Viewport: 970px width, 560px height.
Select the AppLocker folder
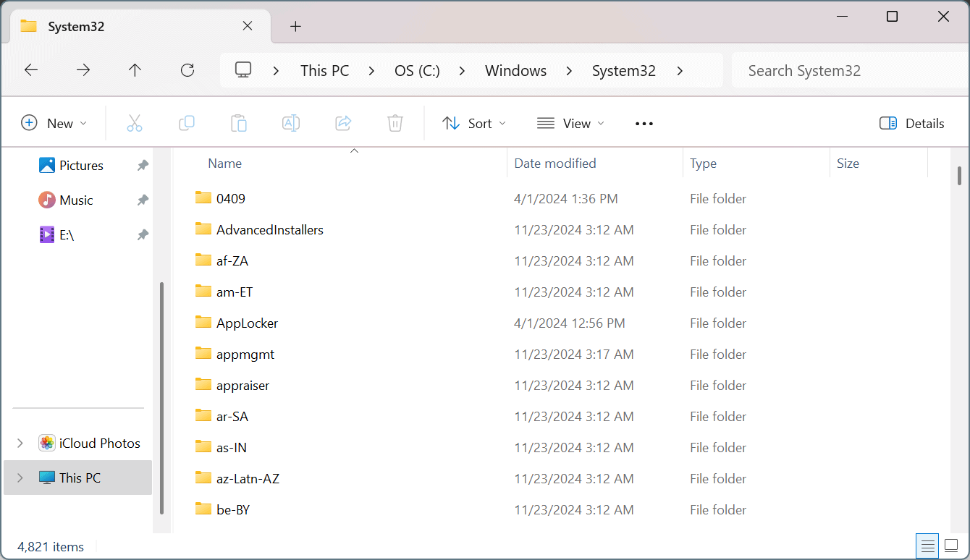coord(247,323)
